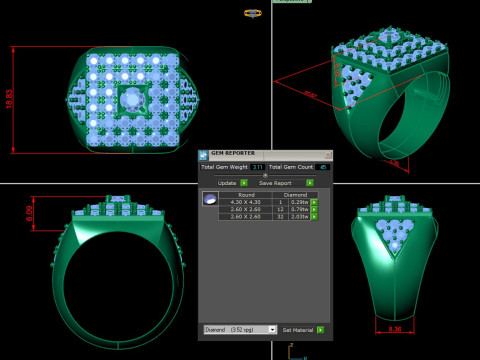Click the 6.09 height dimension in front view

tap(29, 214)
